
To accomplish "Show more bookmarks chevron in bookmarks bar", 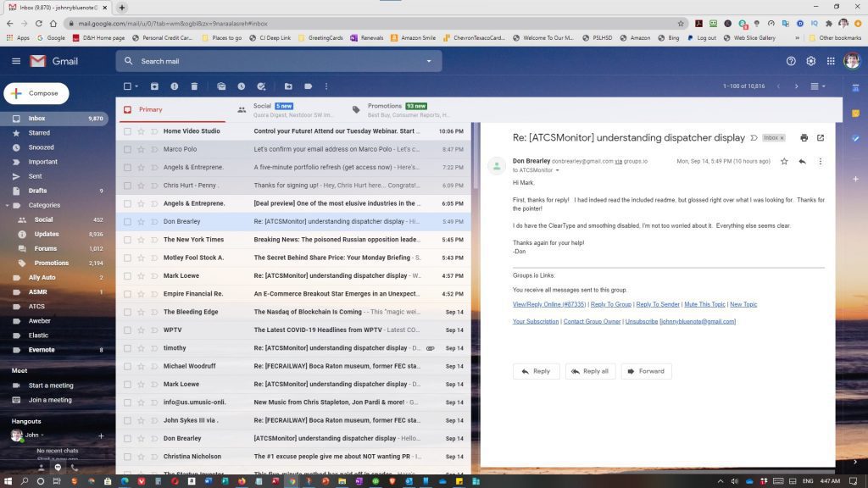I will click(797, 38).
